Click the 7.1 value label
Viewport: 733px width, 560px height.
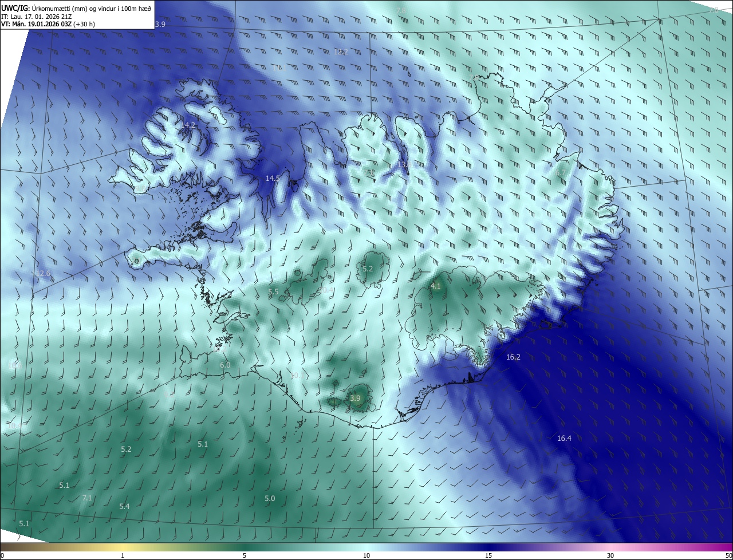[x=87, y=498]
